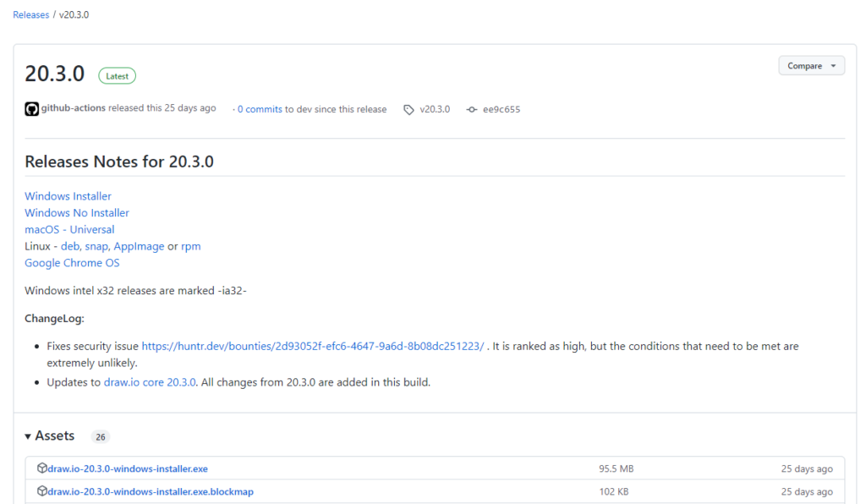The height and width of the screenshot is (504, 866).
Task: Open the Google Chrome OS link
Action: 72,263
